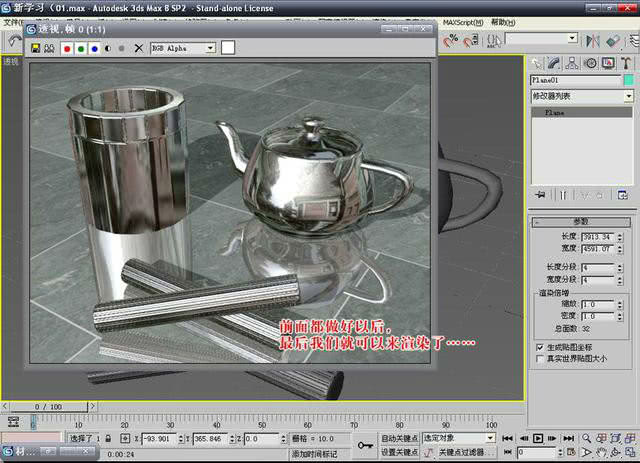Screen dimensions: 640x463
Task: Collapse the 参数 parameters rollout
Action: (x=581, y=222)
